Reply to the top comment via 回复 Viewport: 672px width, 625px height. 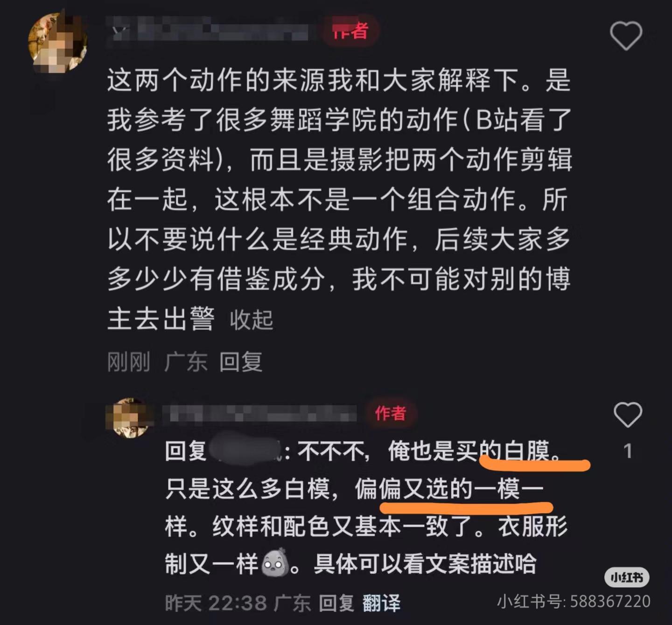coord(241,362)
